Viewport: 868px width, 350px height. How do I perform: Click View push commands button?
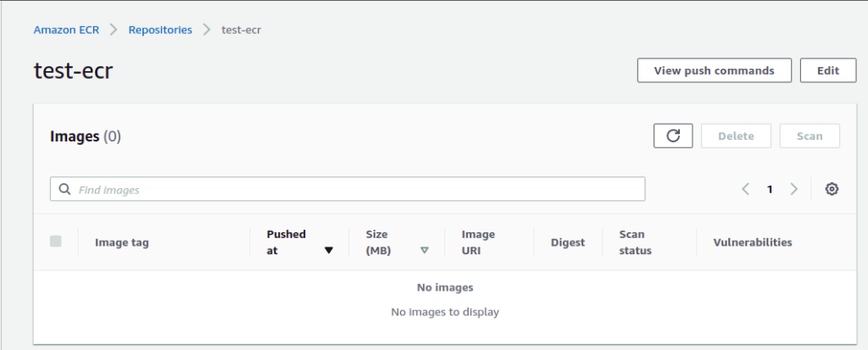(714, 70)
